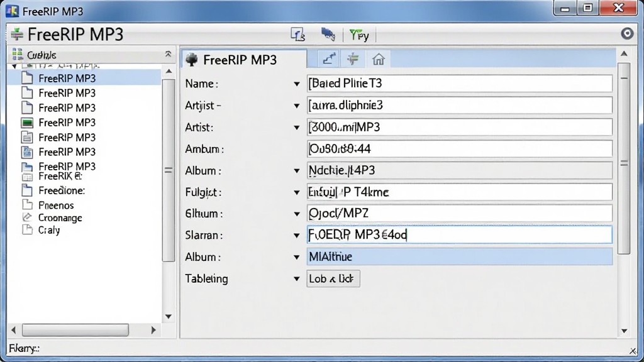644x362 pixels.
Task: Click the main panel scroll down arrow
Action: pyautogui.click(x=625, y=331)
